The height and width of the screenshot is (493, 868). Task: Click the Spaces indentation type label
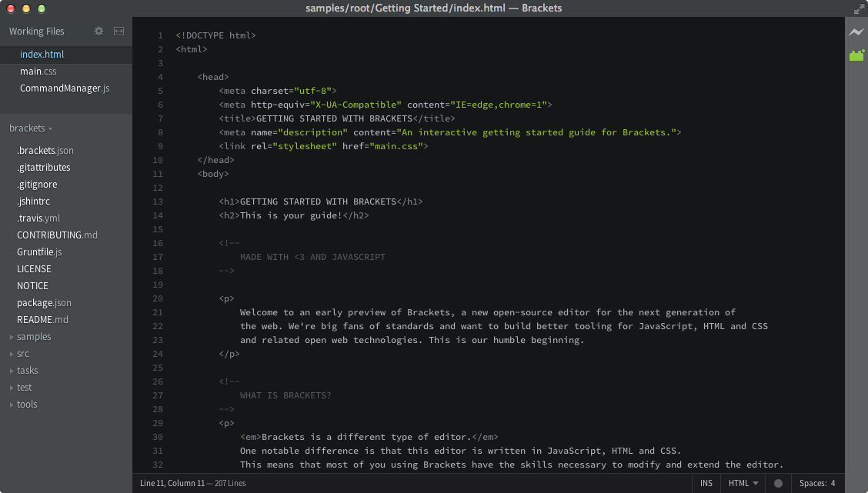click(x=813, y=483)
